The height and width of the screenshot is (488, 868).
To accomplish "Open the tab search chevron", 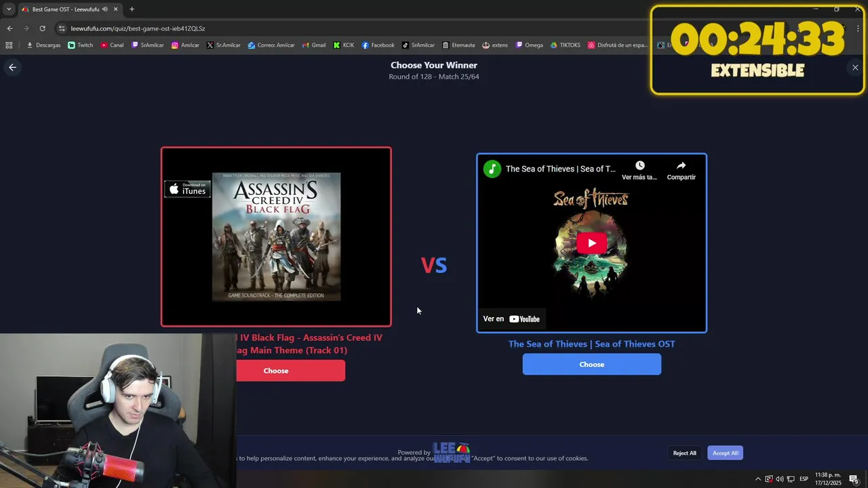I will click(9, 9).
